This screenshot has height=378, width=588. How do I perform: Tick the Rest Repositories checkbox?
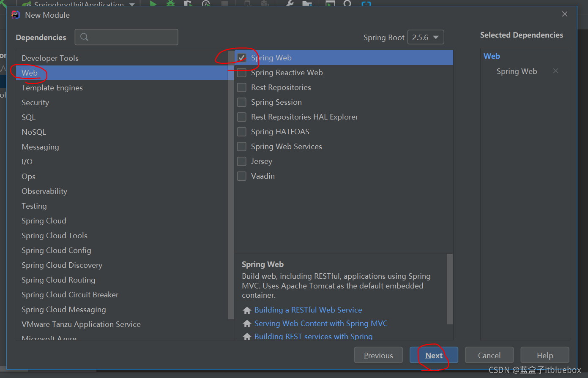242,87
